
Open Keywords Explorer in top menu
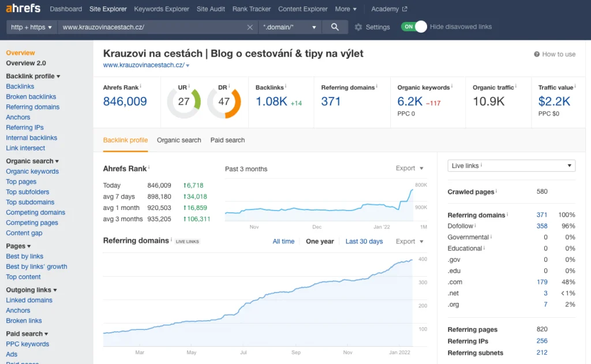point(162,9)
